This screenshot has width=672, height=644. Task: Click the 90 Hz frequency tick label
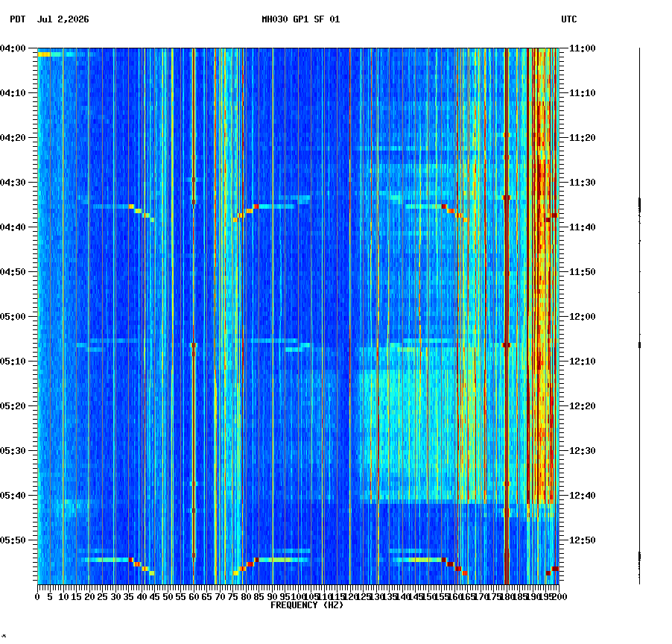tap(272, 597)
